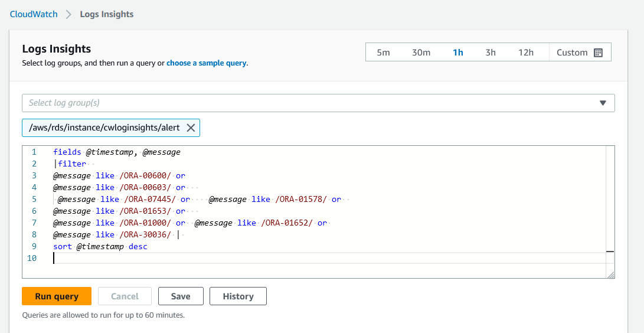Click the /ORA-01000/ pattern on line 7
Image resolution: width=644 pixels, height=333 pixels.
click(x=145, y=223)
